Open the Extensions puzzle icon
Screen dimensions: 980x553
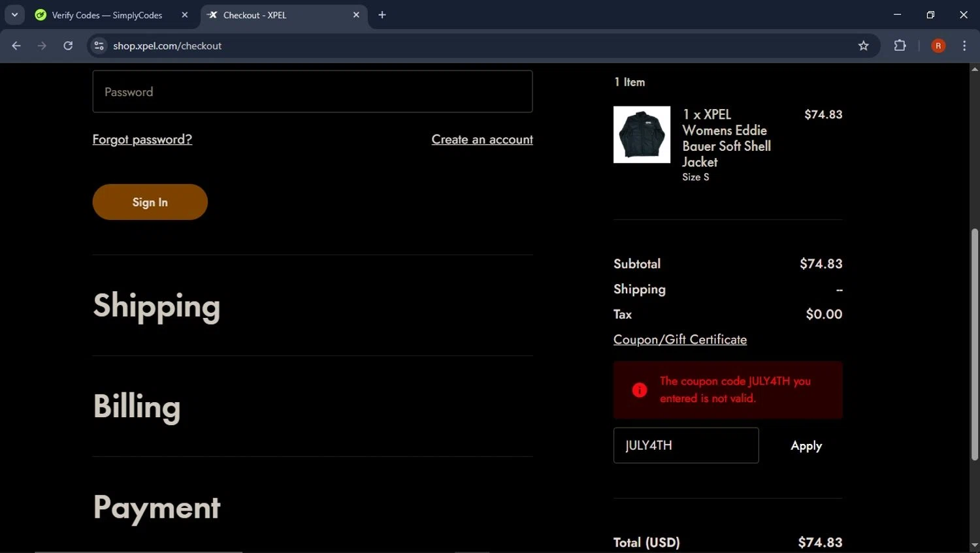[900, 46]
